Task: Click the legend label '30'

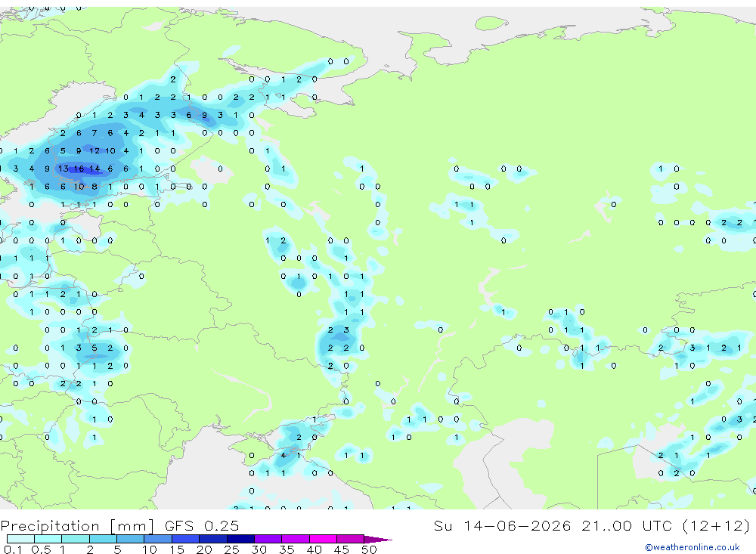Action: coord(259,549)
